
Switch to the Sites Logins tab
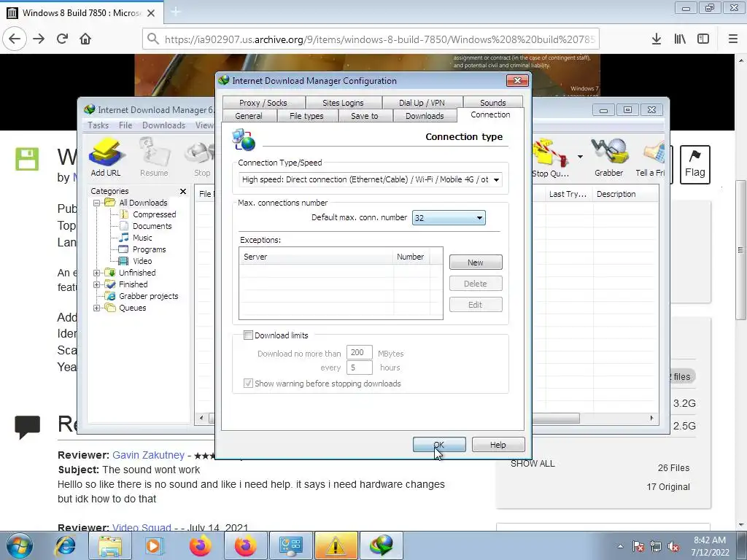343,102
